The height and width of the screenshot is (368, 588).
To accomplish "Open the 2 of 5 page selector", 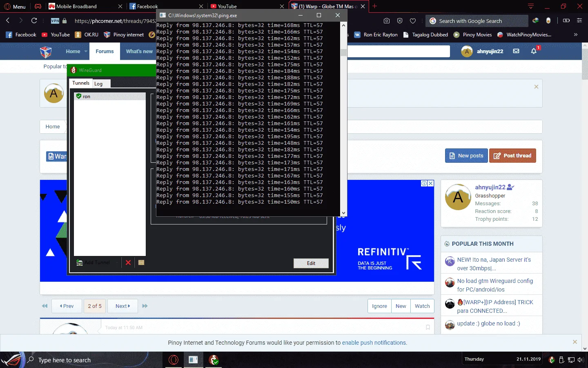I will click(x=95, y=306).
